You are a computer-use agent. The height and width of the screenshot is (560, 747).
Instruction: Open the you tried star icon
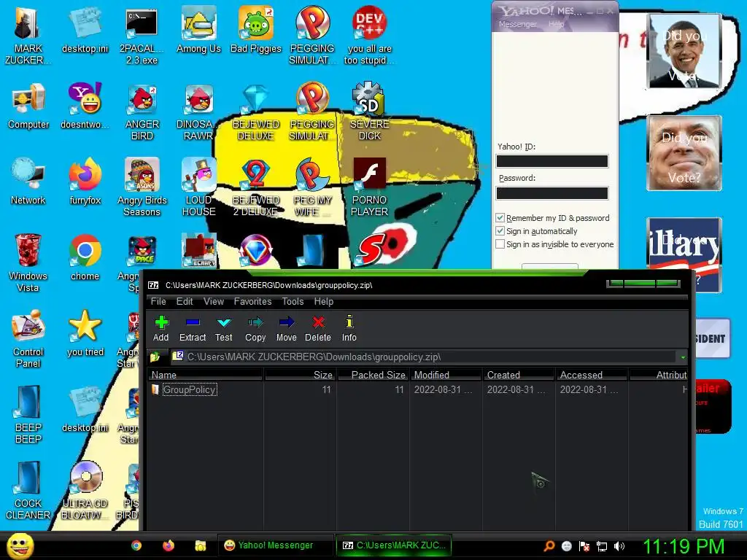tap(85, 334)
